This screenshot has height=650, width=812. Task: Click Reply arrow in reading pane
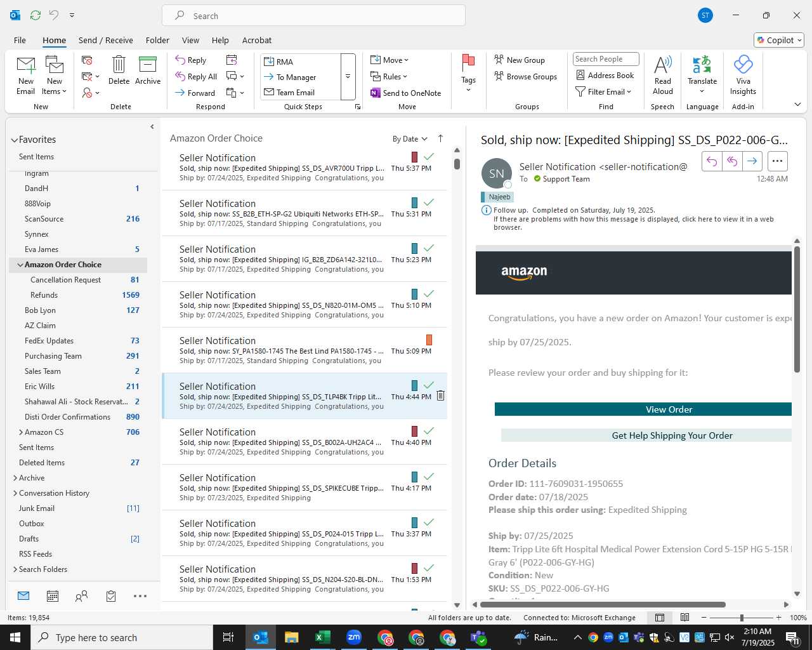coord(712,161)
